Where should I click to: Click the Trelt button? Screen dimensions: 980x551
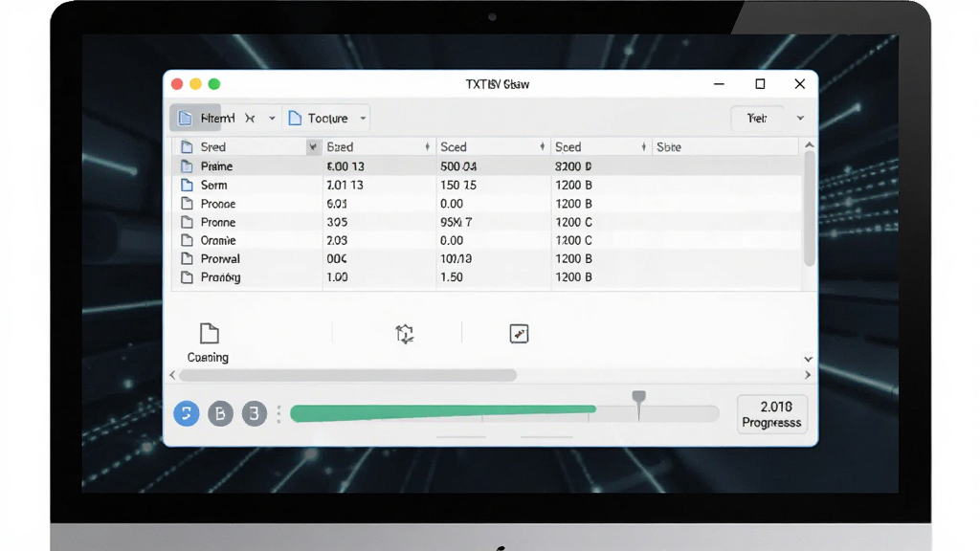point(757,118)
